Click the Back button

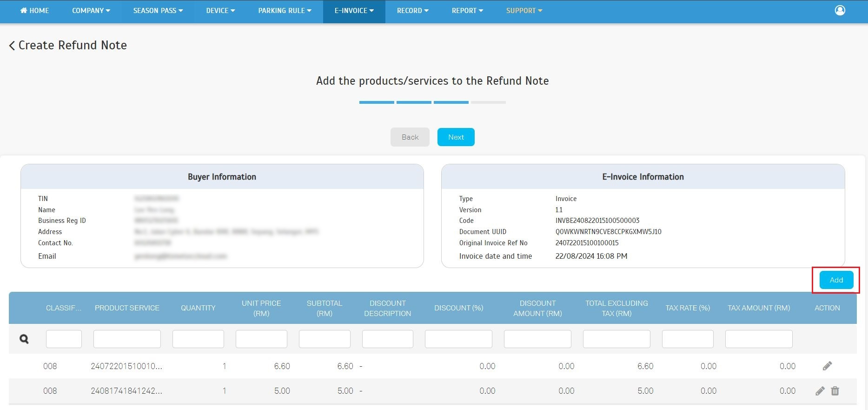coord(410,137)
